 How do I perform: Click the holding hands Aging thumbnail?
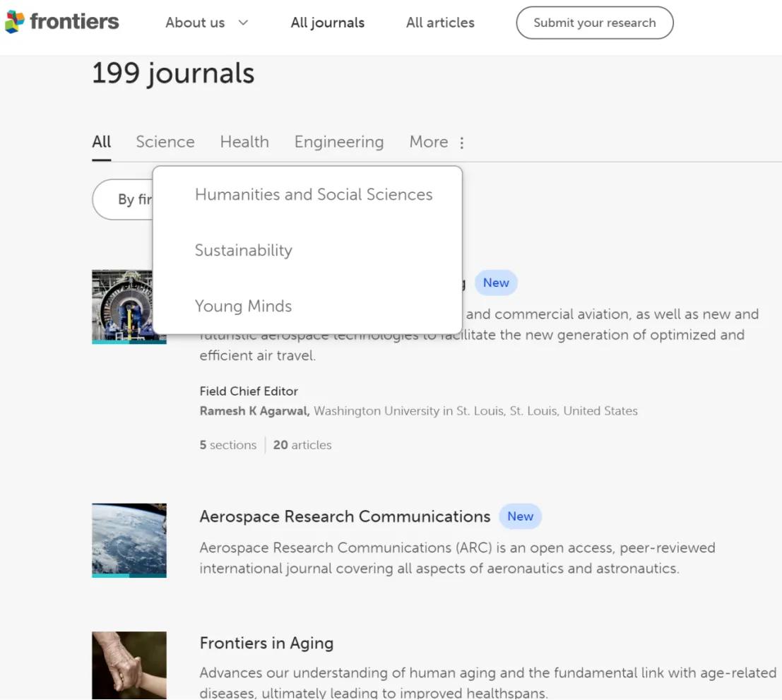point(129,665)
